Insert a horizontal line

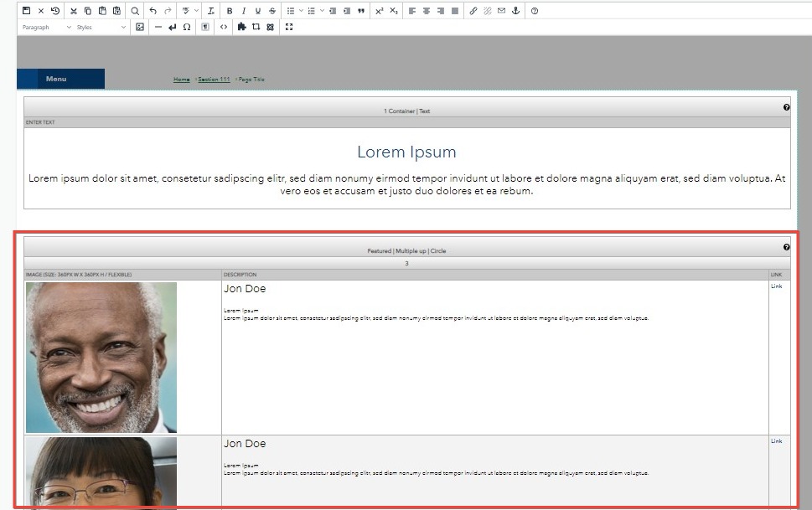pos(158,27)
